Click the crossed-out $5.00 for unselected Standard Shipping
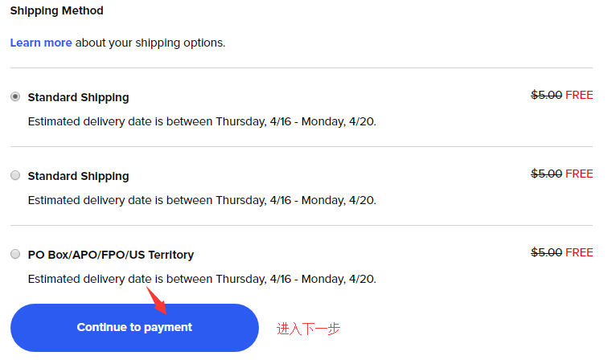Image resolution: width=612 pixels, height=364 pixels. (x=546, y=174)
